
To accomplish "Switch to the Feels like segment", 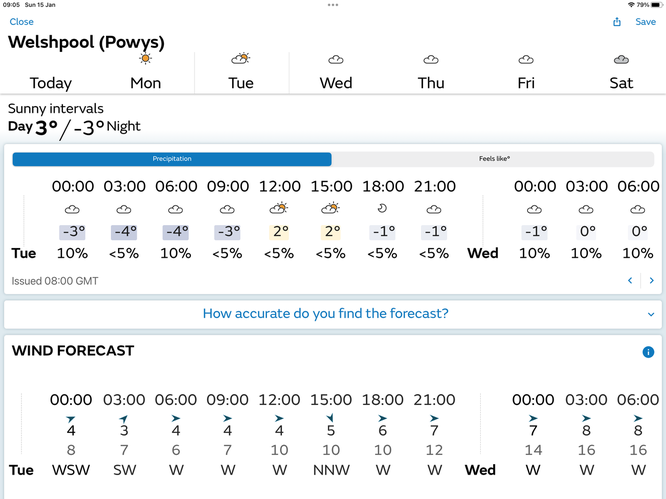I will tap(494, 159).
